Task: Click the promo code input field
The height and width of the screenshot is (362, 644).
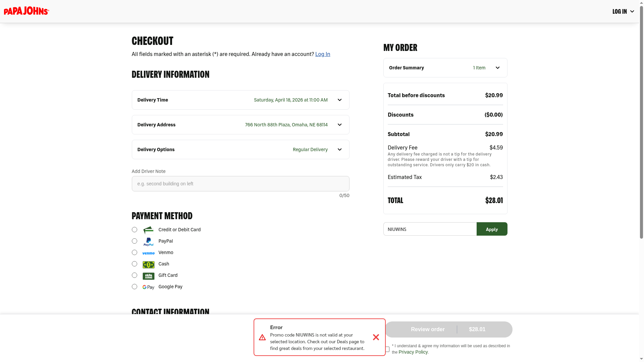Action: point(430,229)
